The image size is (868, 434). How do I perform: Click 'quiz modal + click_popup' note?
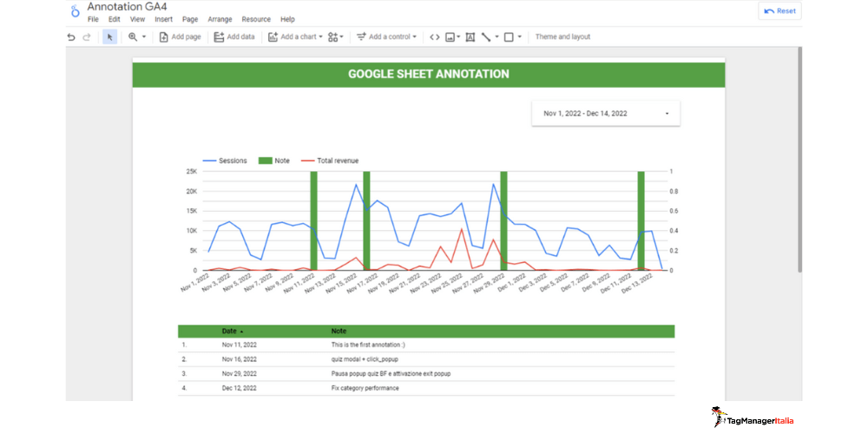coord(365,359)
